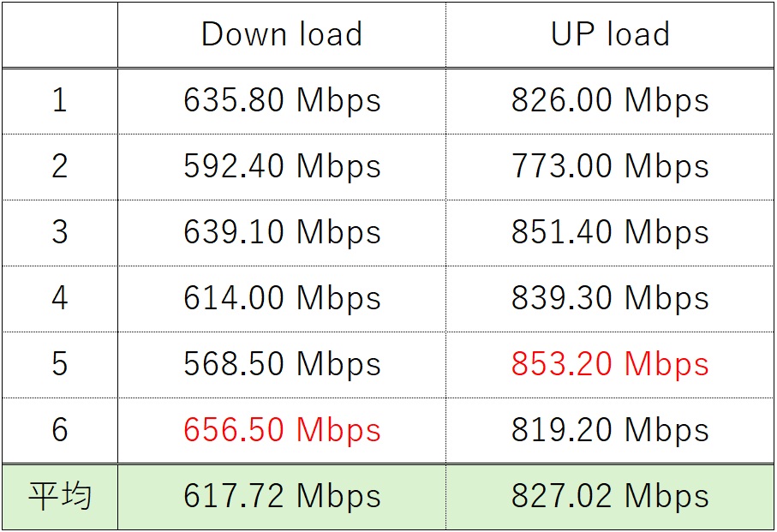Select the 819.20 Mbps upload cell
This screenshot has height=532, width=777.
610,430
